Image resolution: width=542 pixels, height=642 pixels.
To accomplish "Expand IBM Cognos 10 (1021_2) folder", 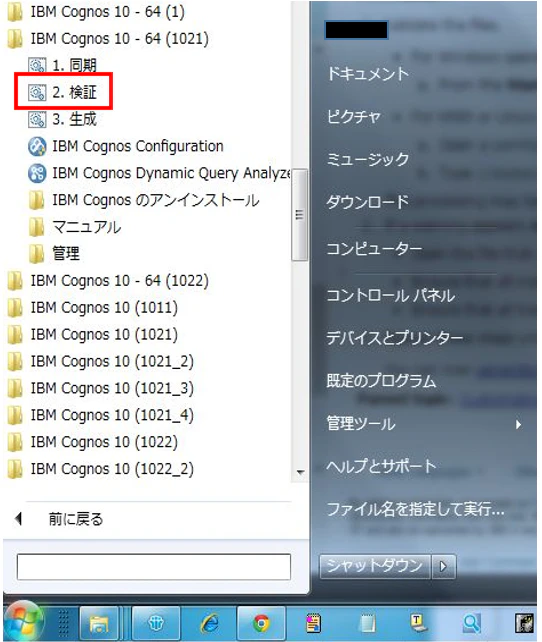I will click(x=101, y=362).
